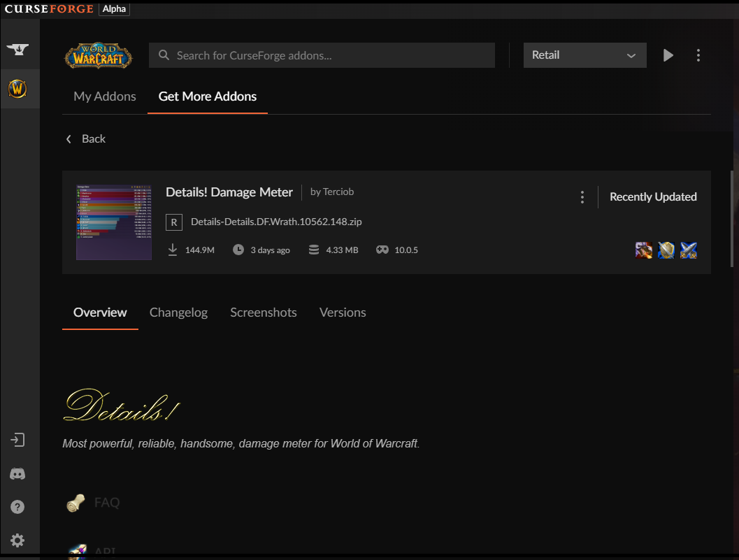This screenshot has width=739, height=560.
Task: Open the Discord icon in sidebar
Action: [x=17, y=474]
